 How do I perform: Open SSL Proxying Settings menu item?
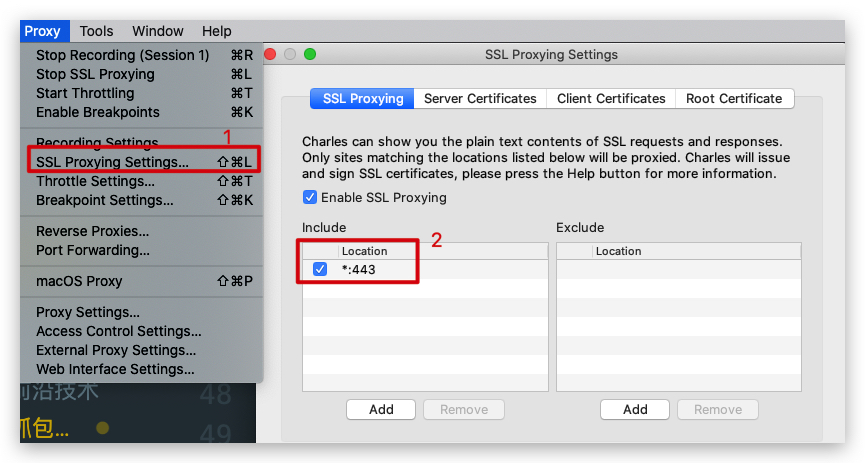click(x=112, y=161)
